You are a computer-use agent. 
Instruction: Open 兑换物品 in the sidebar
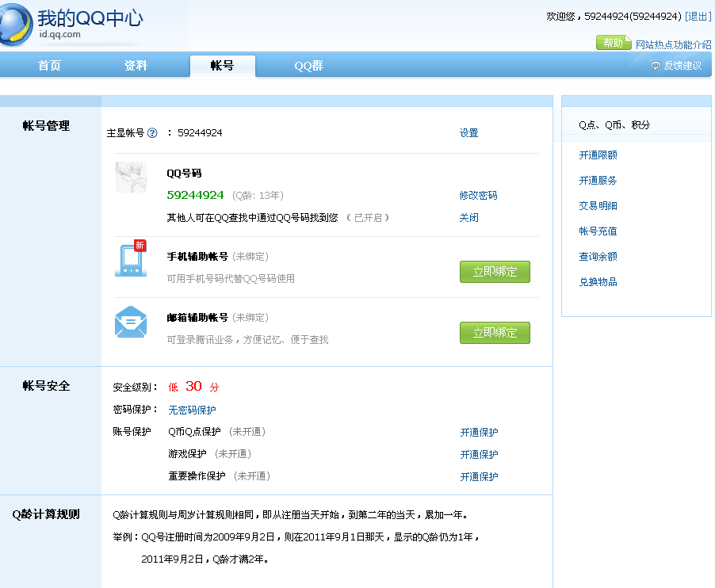click(x=598, y=282)
